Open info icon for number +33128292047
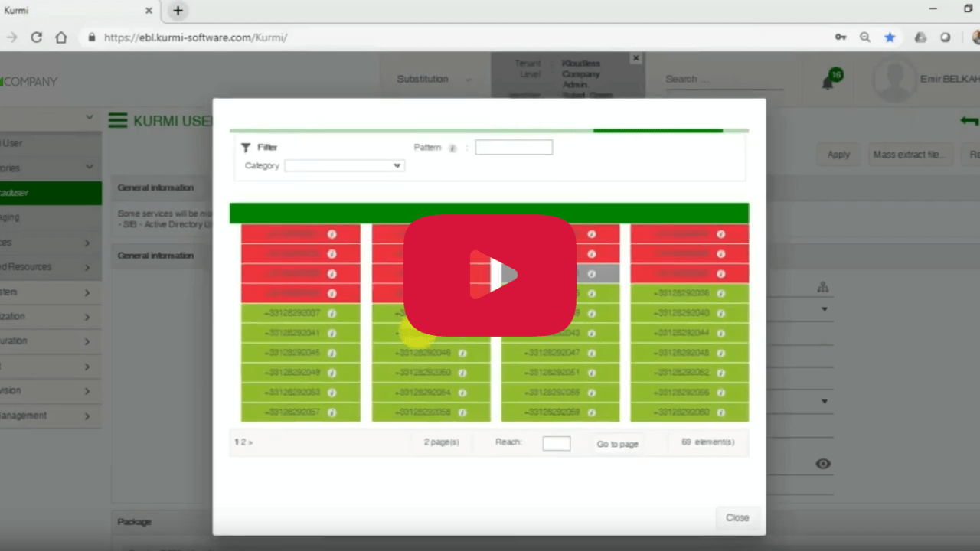The width and height of the screenshot is (980, 551). point(592,354)
